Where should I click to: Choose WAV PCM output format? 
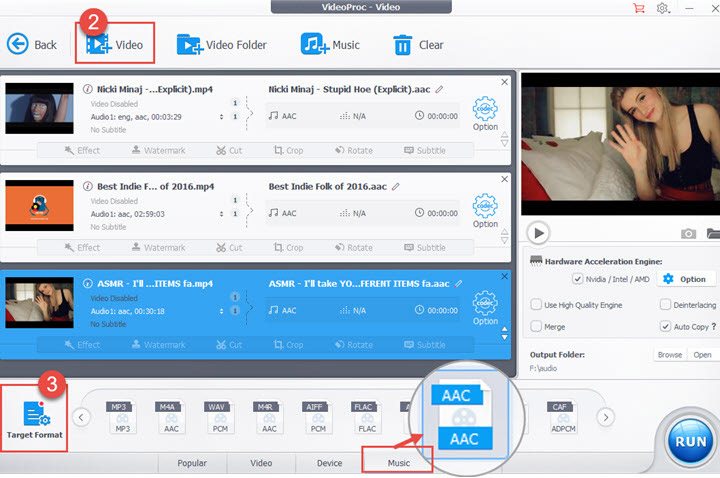pyautogui.click(x=220, y=417)
